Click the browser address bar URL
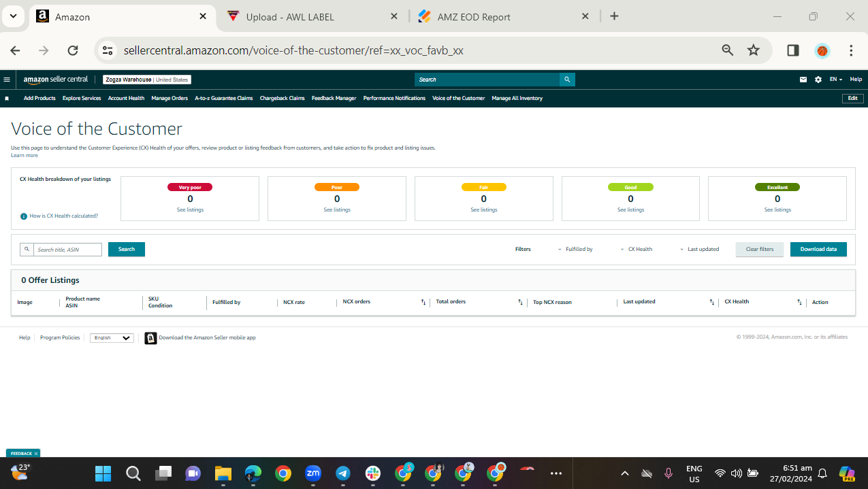Image resolution: width=868 pixels, height=489 pixels. point(293,50)
